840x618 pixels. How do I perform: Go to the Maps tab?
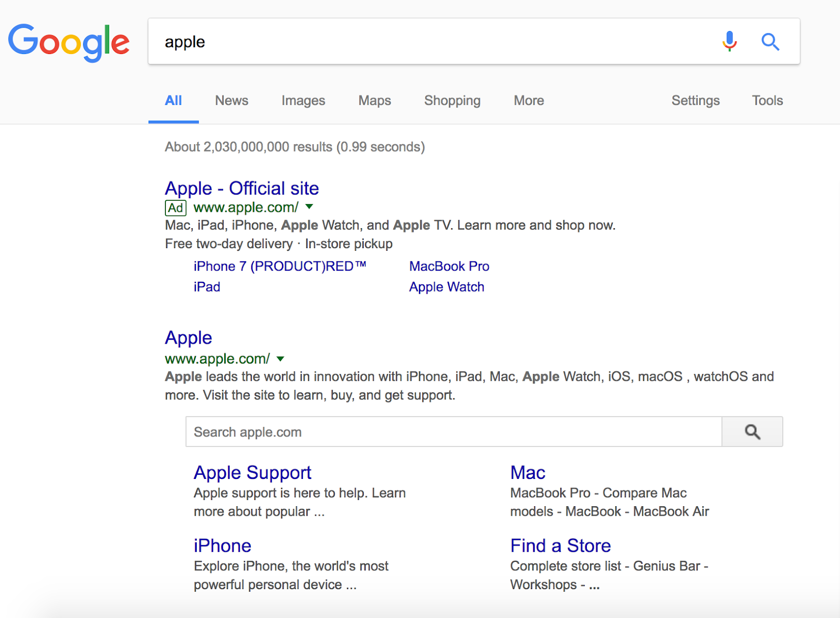click(375, 101)
